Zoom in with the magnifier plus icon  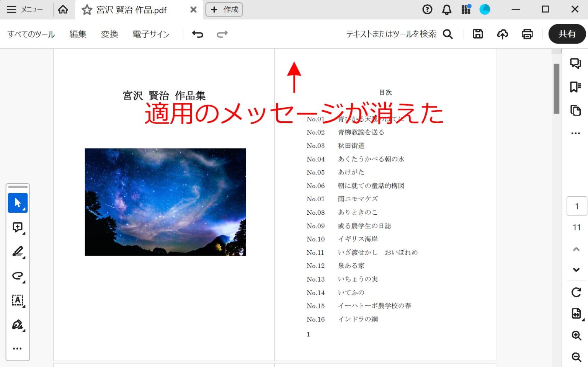click(576, 336)
